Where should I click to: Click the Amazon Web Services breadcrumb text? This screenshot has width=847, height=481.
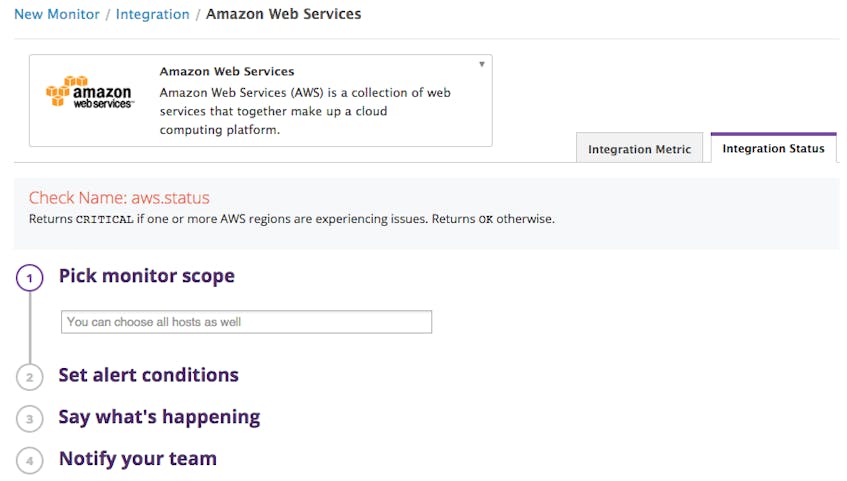point(284,14)
